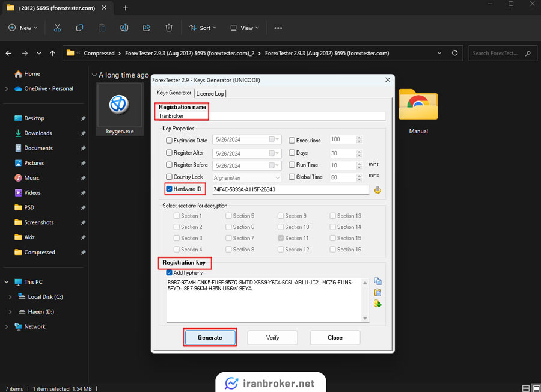This screenshot has width=541, height=392.
Task: Click the add key icon with plus
Action: (x=378, y=304)
